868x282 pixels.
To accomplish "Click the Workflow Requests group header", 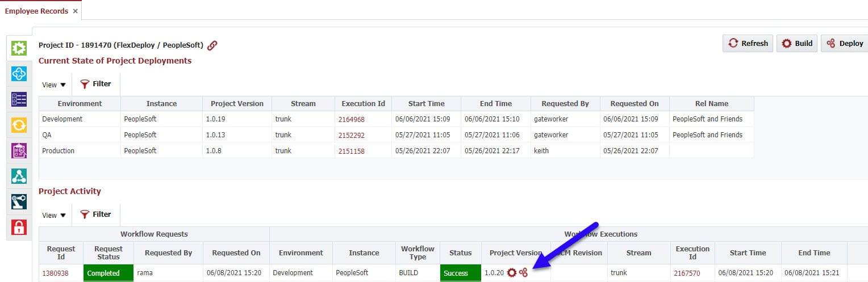I will pos(154,234).
